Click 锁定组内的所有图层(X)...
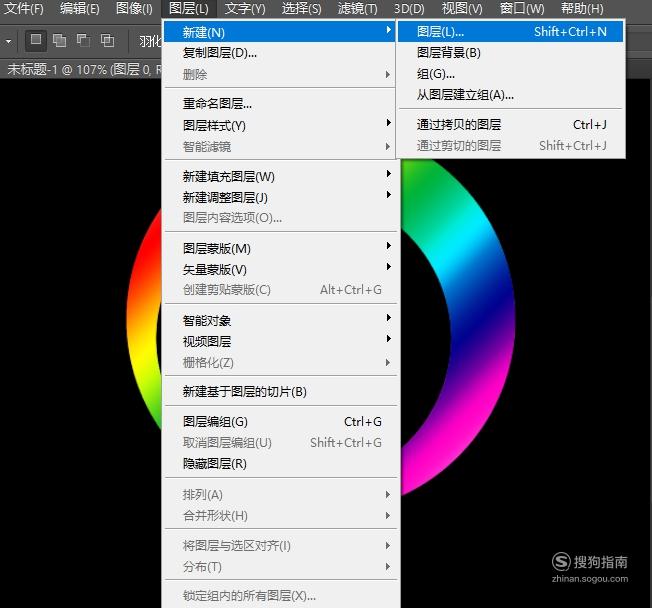Screen dimensions: 652x608 click(279, 596)
